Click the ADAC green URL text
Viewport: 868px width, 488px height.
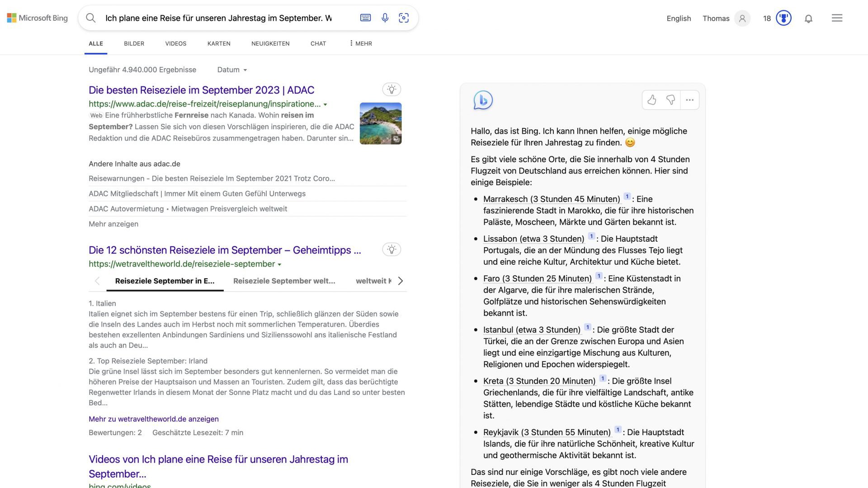(x=205, y=104)
